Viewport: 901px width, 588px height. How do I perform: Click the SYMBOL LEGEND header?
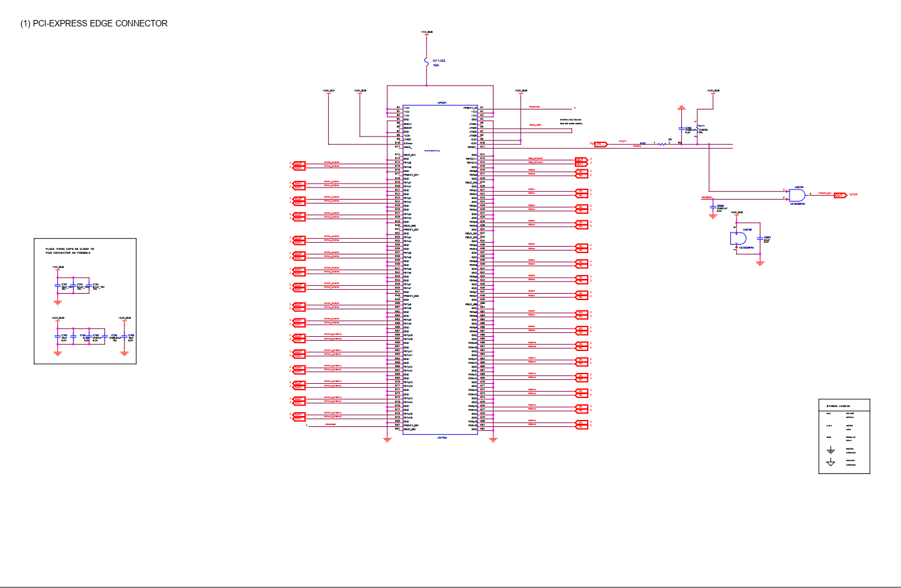pyautogui.click(x=838, y=406)
